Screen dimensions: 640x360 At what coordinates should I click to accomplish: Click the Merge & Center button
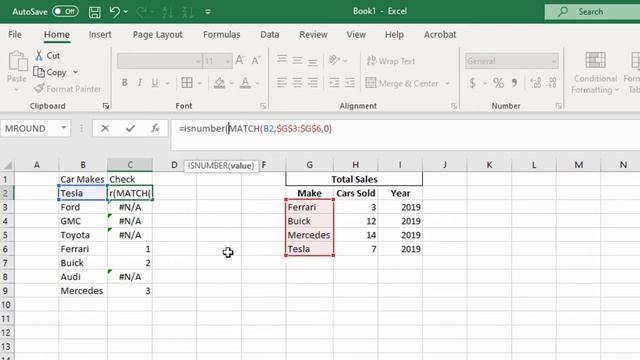(402, 83)
